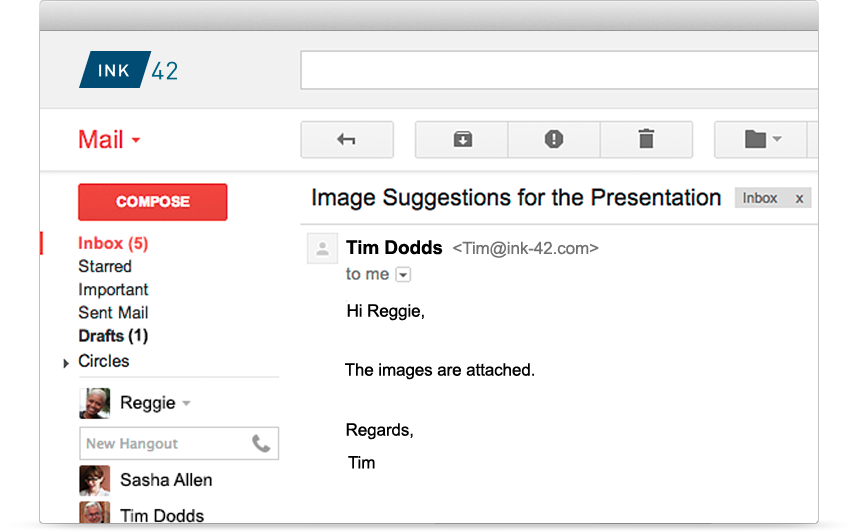854x532 pixels.
Task: Open the Inbox (5) folder
Action: click(113, 243)
